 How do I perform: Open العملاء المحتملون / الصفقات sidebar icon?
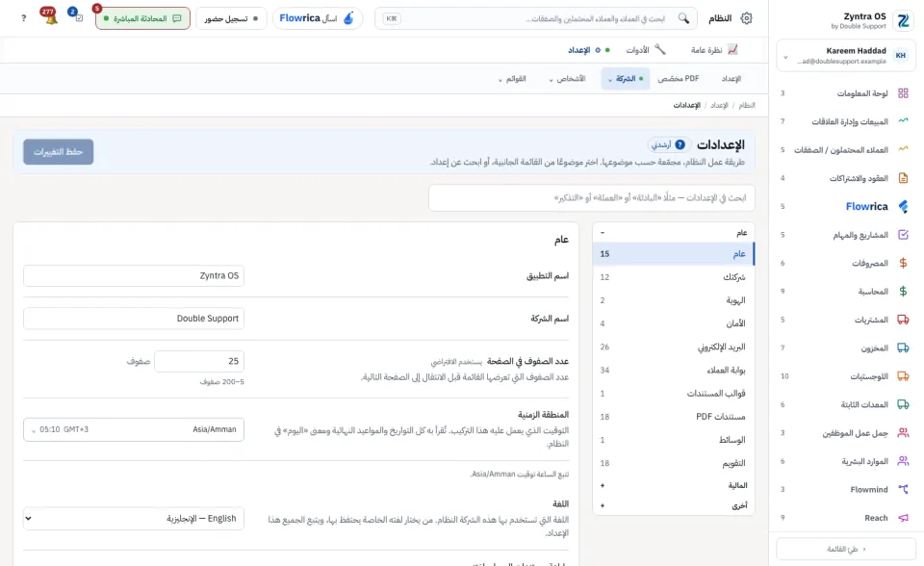(903, 149)
